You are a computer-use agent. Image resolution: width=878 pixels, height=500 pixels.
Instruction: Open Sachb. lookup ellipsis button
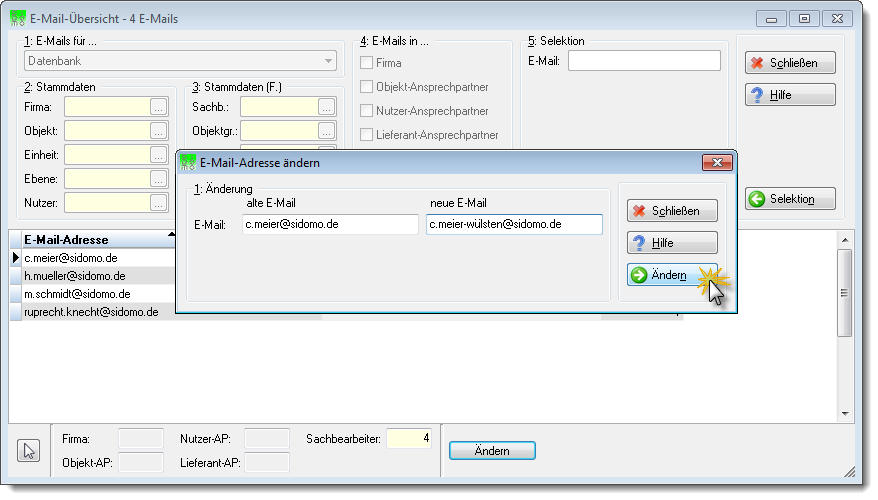click(x=326, y=107)
